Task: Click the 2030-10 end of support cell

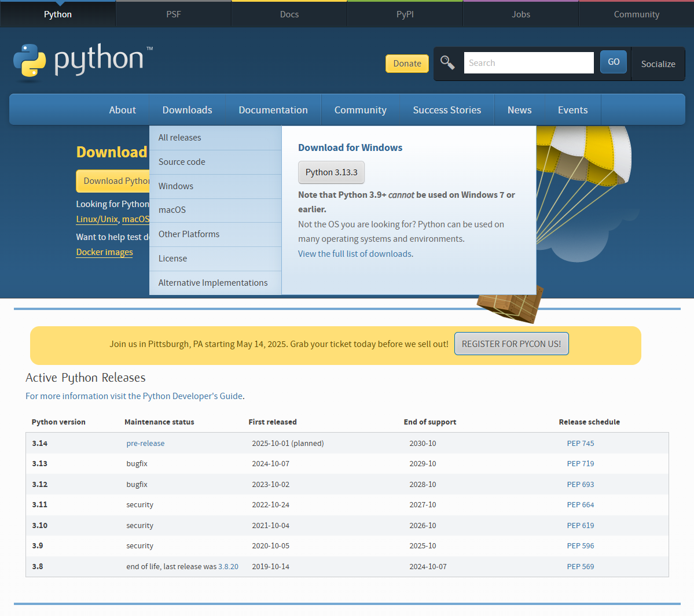Action: click(x=423, y=443)
